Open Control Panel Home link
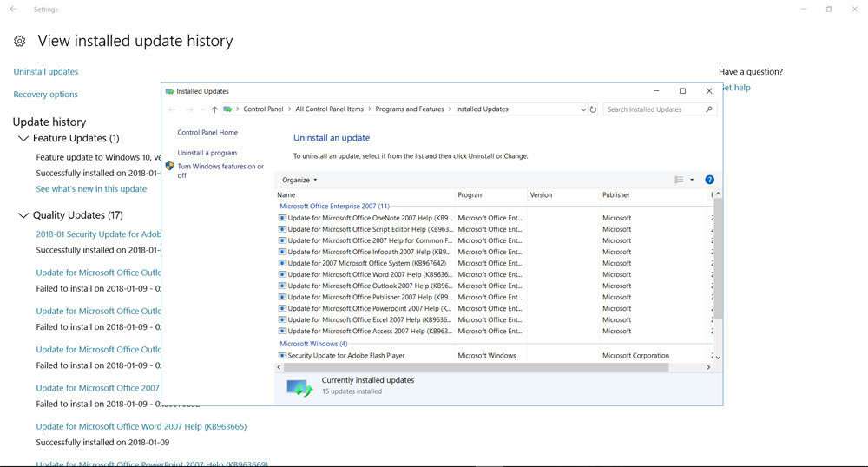Viewport: 868px width, 467px height. [207, 132]
